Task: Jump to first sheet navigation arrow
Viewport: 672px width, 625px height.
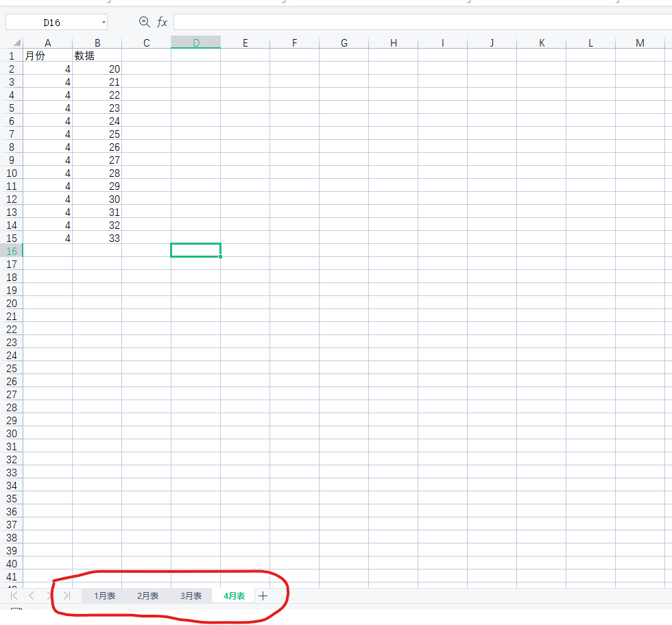Action: coord(14,596)
